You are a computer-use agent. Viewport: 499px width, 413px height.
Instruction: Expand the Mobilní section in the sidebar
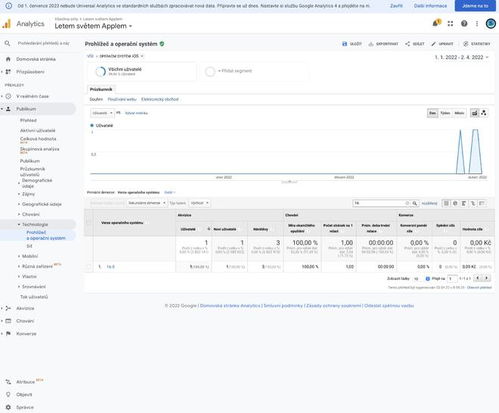click(x=30, y=256)
